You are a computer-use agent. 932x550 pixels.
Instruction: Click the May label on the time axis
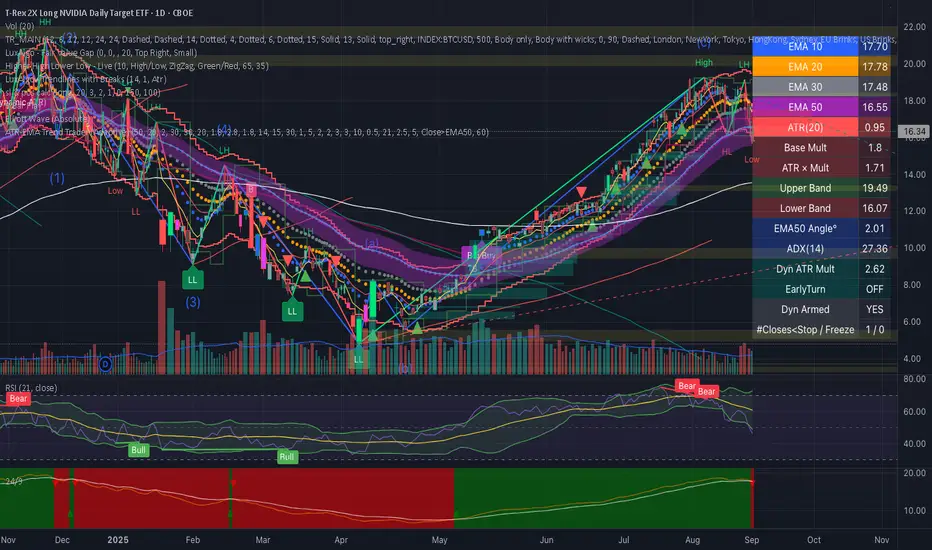(x=439, y=540)
